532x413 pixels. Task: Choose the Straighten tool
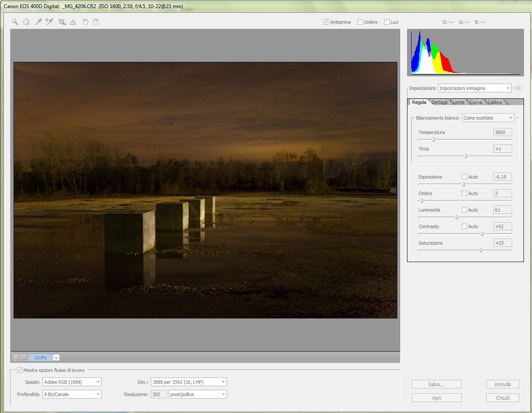coord(73,22)
